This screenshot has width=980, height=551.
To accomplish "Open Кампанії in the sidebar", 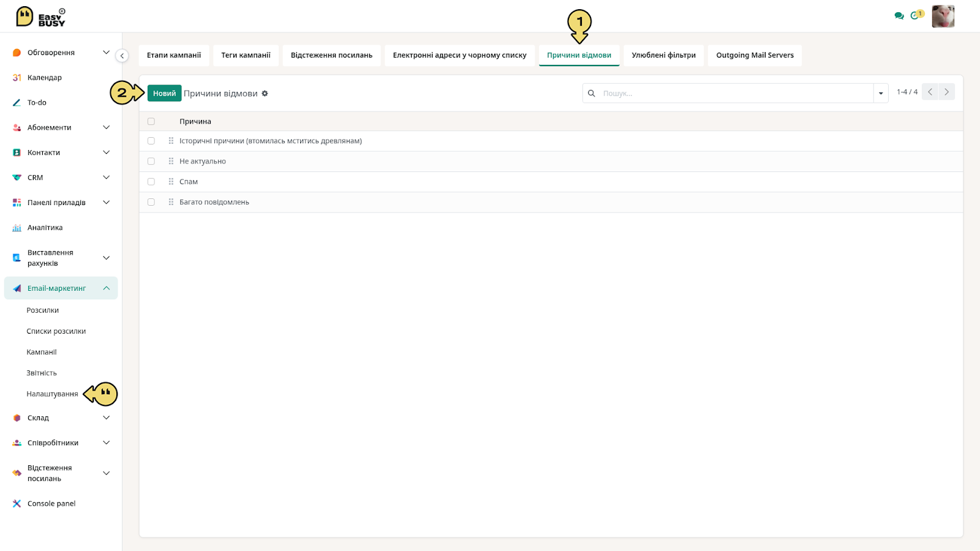I will (42, 352).
